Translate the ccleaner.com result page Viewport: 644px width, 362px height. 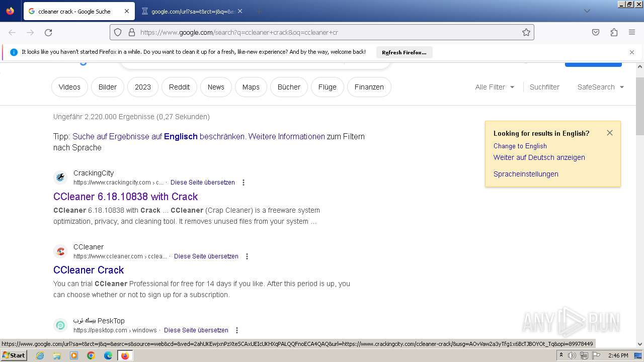click(206, 256)
